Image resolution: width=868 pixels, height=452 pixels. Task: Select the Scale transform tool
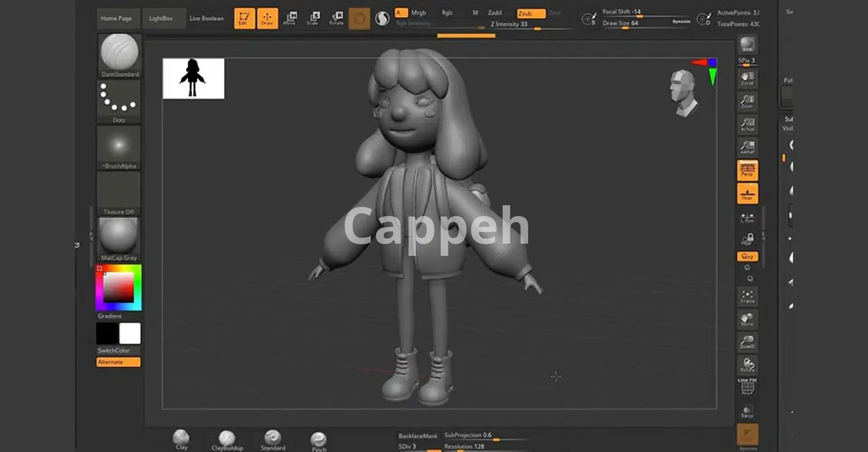point(313,18)
